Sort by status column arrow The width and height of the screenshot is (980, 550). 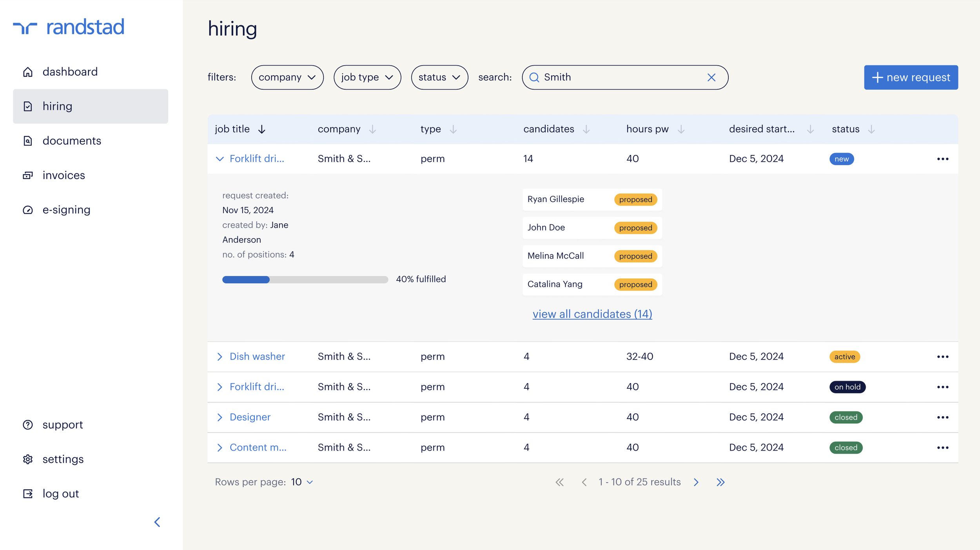pos(871,129)
